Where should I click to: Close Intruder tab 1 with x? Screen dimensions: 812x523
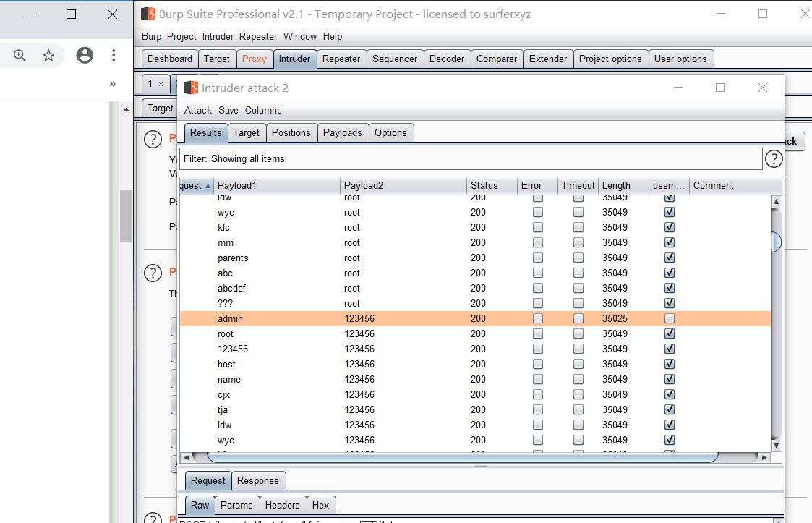point(161,84)
